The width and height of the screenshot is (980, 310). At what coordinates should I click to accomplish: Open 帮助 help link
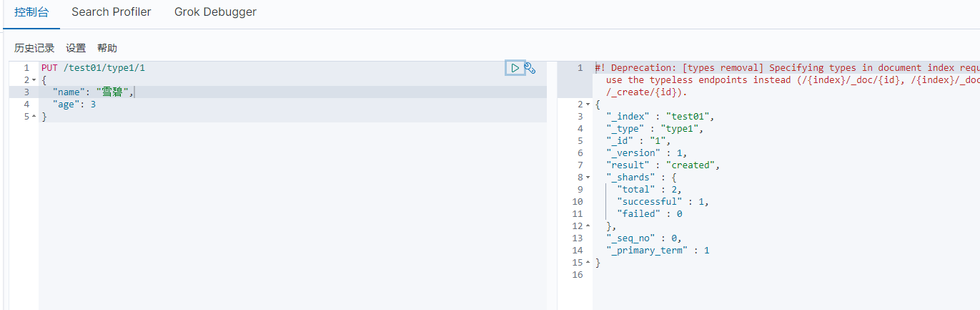pyautogui.click(x=107, y=48)
